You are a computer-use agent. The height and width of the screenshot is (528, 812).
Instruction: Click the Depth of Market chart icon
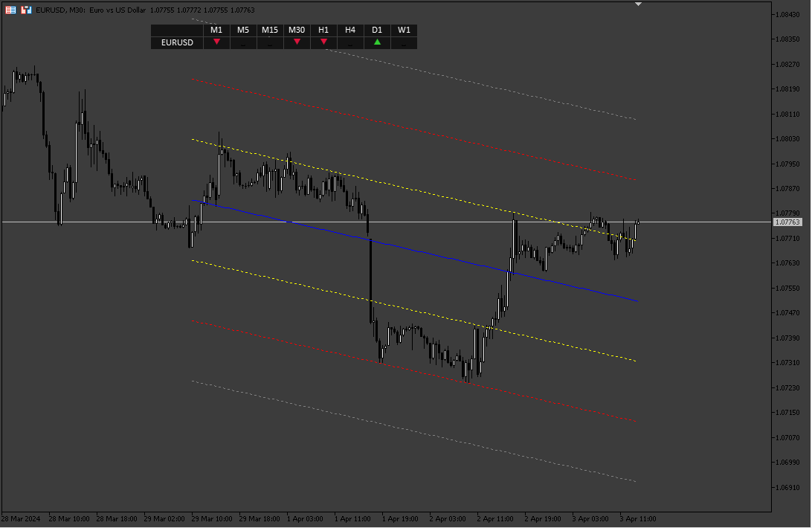click(26, 10)
